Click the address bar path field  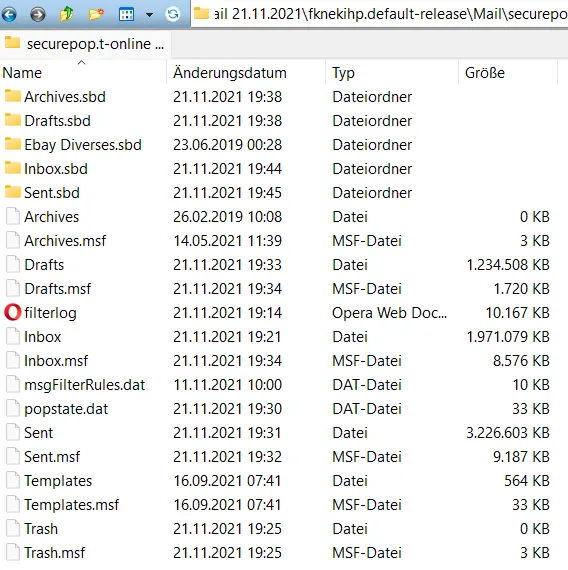379,14
